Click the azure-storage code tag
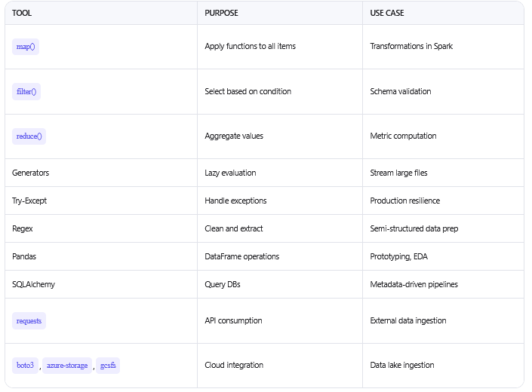Screen dimensions: 532x392 [x=67, y=366]
